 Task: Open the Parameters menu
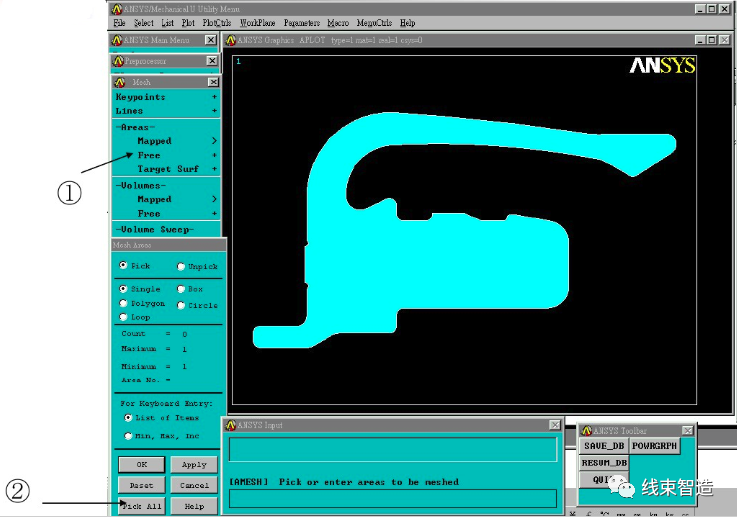[x=302, y=23]
